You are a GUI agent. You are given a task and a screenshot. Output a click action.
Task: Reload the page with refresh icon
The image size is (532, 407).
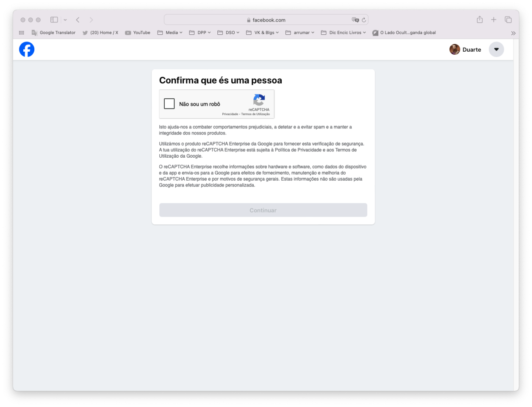pos(363,20)
